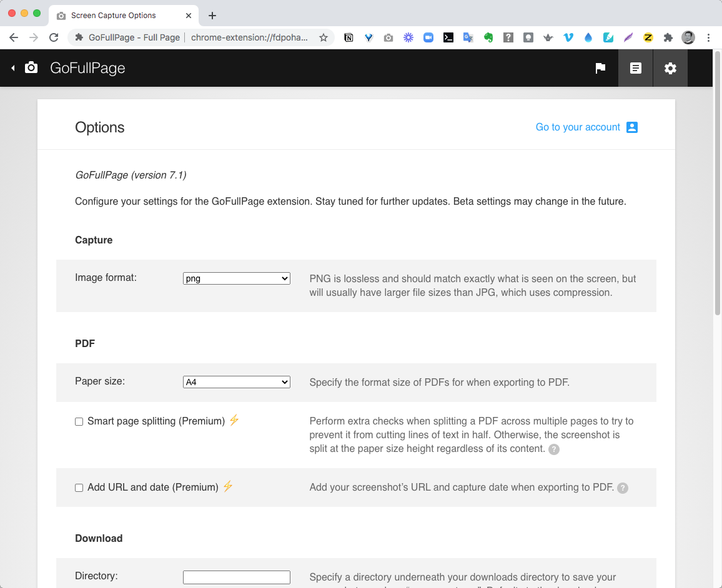Click the yellow Z extension icon
The image size is (722, 588).
click(648, 37)
